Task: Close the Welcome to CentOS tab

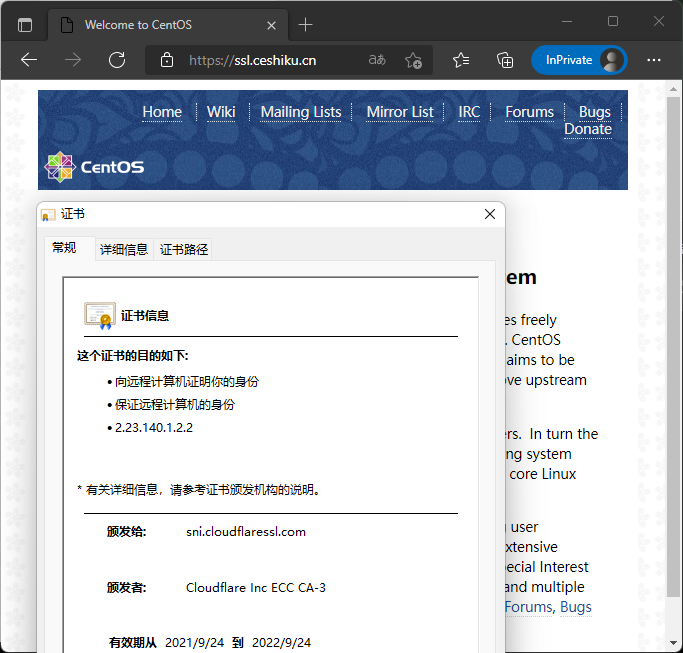Action: pos(271,26)
